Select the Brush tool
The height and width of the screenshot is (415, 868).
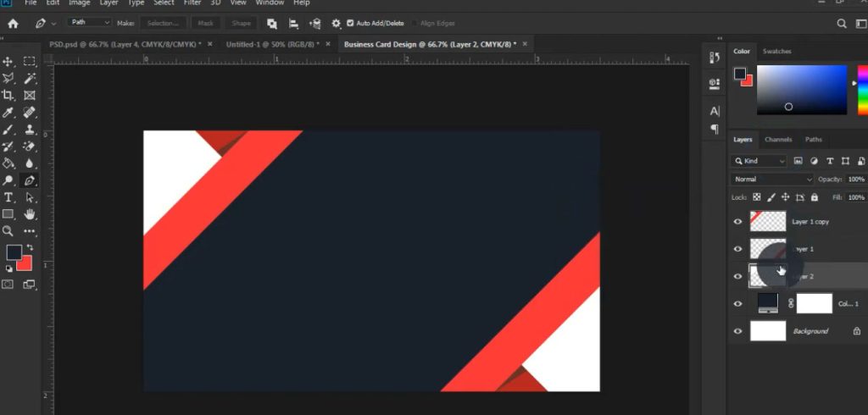click(x=8, y=130)
